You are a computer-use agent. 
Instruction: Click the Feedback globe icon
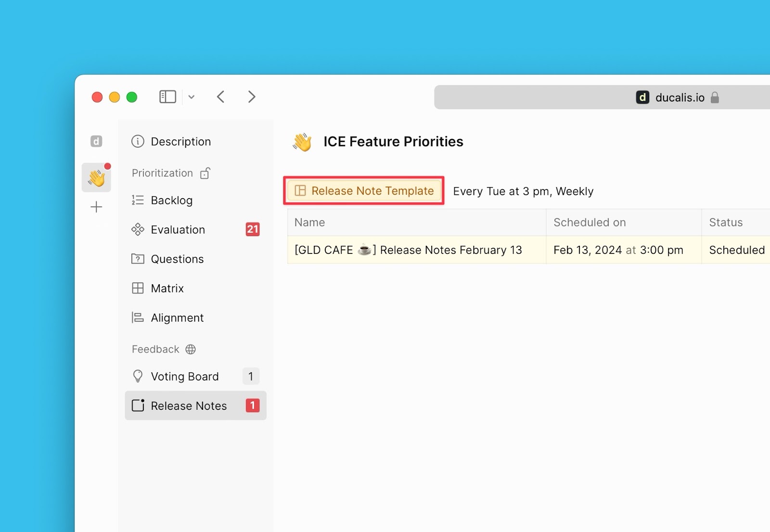coord(191,349)
